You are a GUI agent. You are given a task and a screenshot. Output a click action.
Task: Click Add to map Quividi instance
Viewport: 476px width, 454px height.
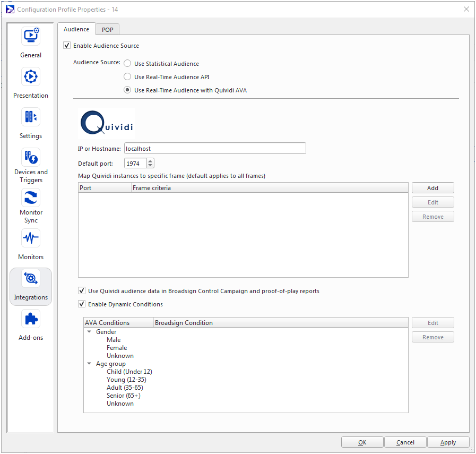coord(432,188)
